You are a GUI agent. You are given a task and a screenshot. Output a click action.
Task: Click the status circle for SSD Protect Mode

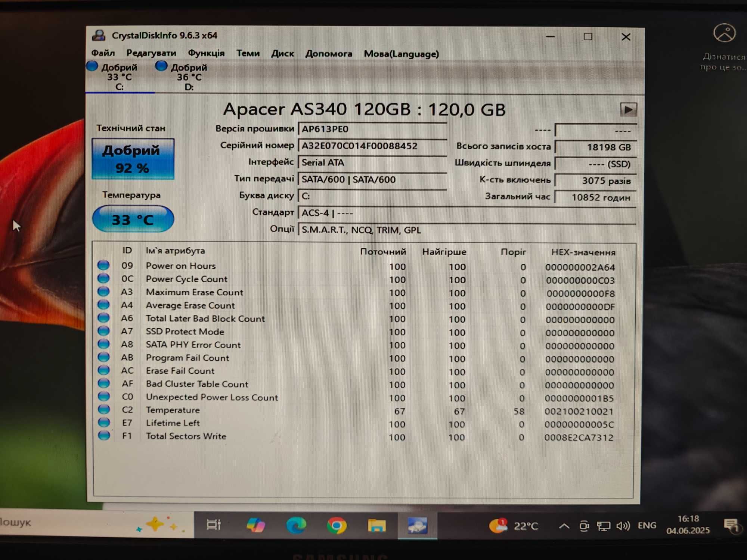tap(103, 331)
